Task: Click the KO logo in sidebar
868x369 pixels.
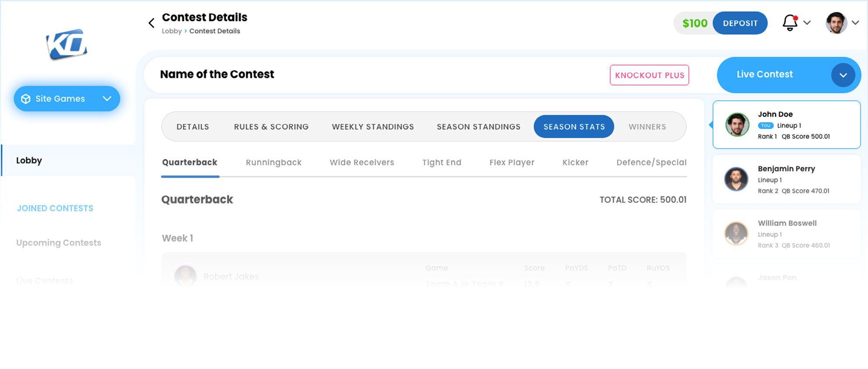Action: click(x=67, y=44)
